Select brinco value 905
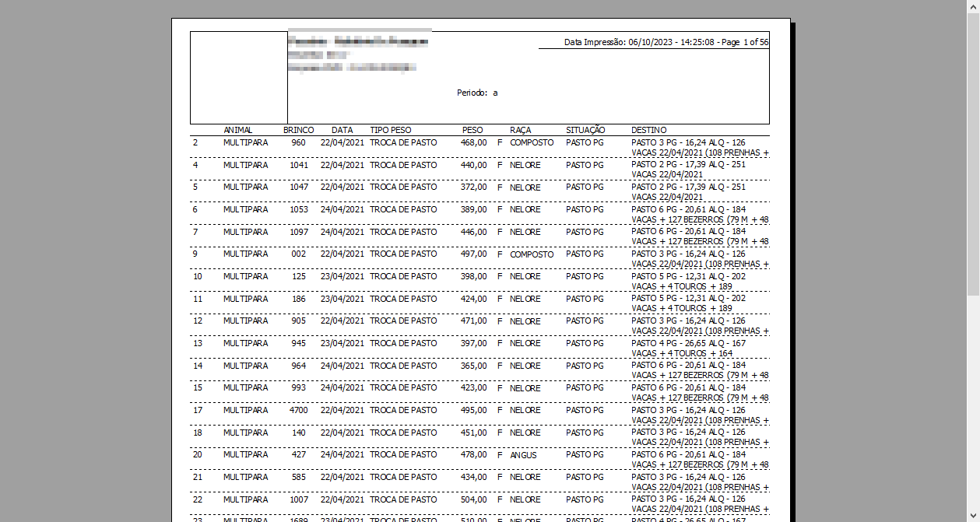980x522 pixels. (299, 321)
